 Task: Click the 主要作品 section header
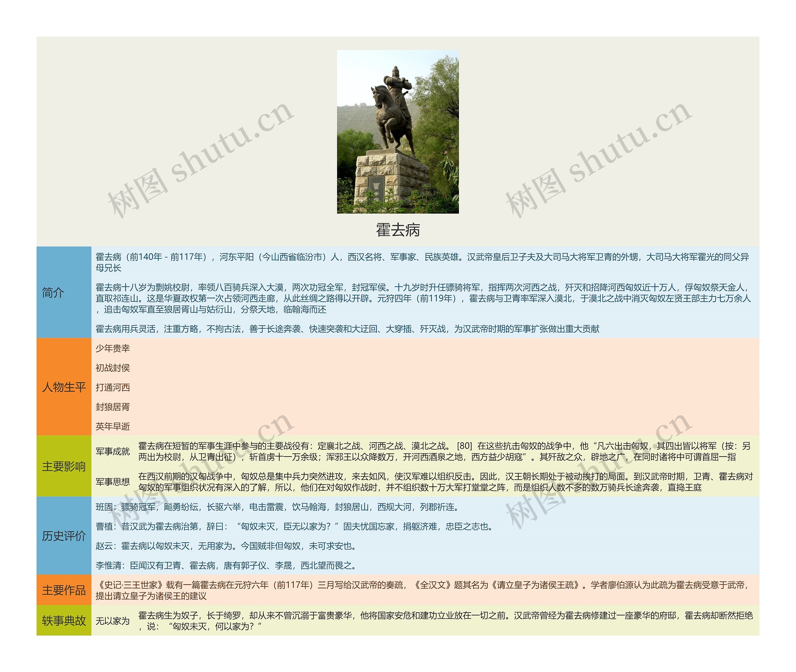[64, 590]
